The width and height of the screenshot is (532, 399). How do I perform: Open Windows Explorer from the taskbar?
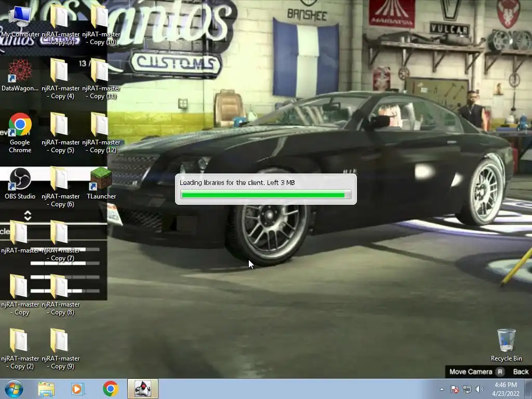(x=46, y=389)
